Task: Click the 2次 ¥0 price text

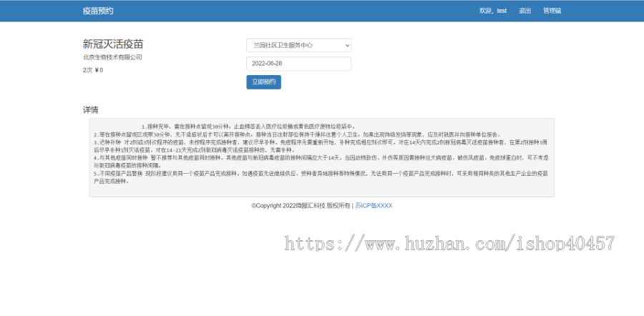Action: click(x=93, y=70)
